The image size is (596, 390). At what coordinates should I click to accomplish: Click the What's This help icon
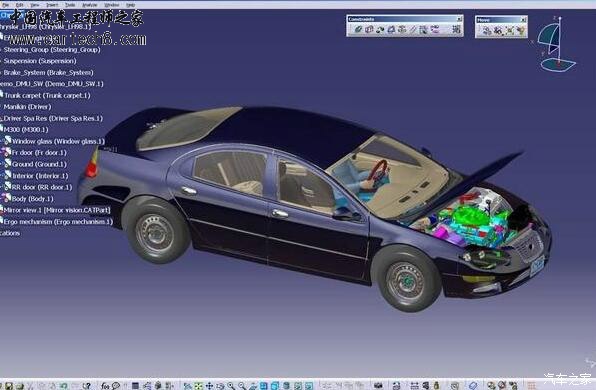[87, 386]
